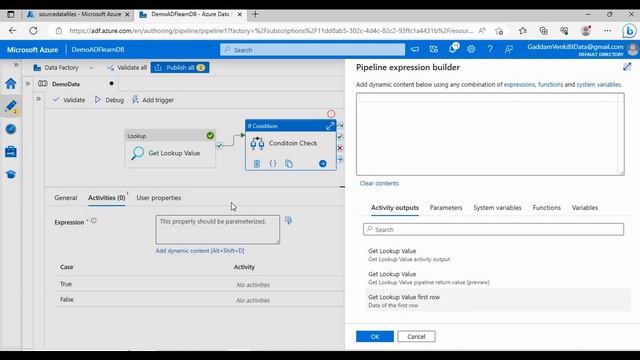This screenshot has height=360, width=640.
Task: Expand the factory resources pane arrows
Action: click(28, 84)
